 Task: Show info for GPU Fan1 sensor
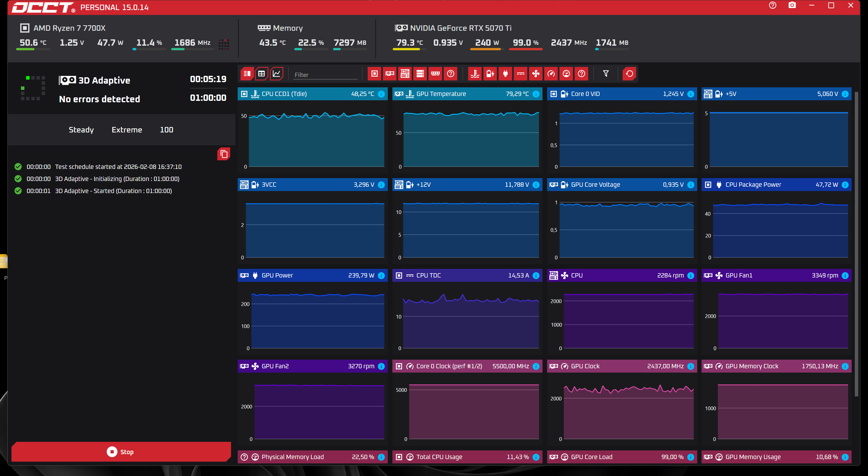845,275
